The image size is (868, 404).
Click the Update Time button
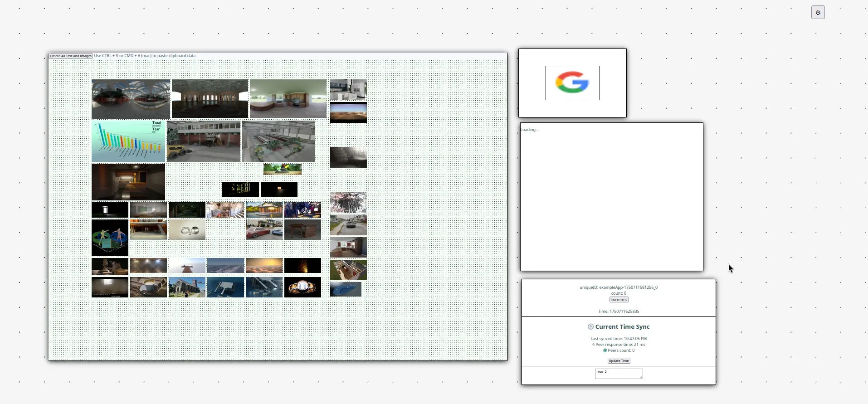click(x=619, y=361)
